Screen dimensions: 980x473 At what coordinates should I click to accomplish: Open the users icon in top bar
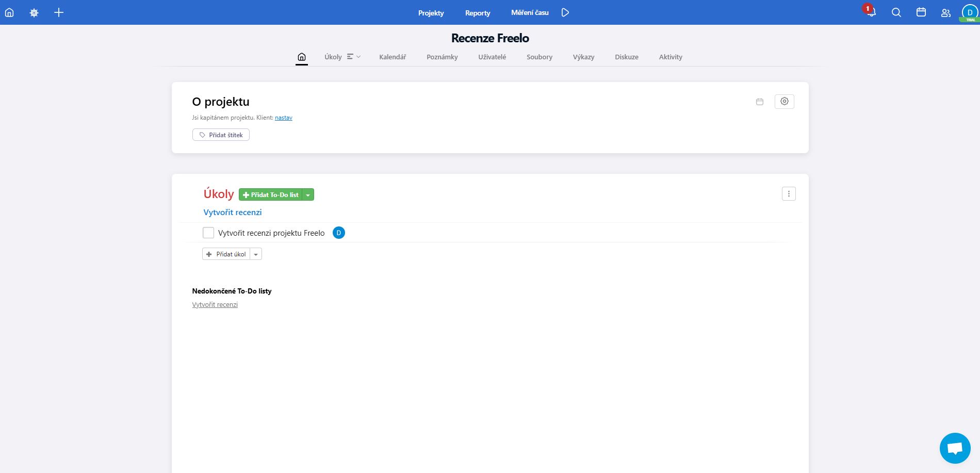coord(945,12)
